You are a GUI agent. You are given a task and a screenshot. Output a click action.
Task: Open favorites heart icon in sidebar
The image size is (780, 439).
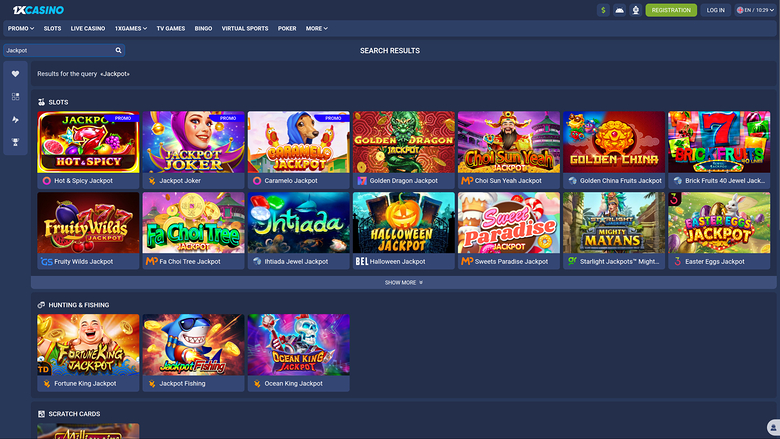click(x=15, y=74)
